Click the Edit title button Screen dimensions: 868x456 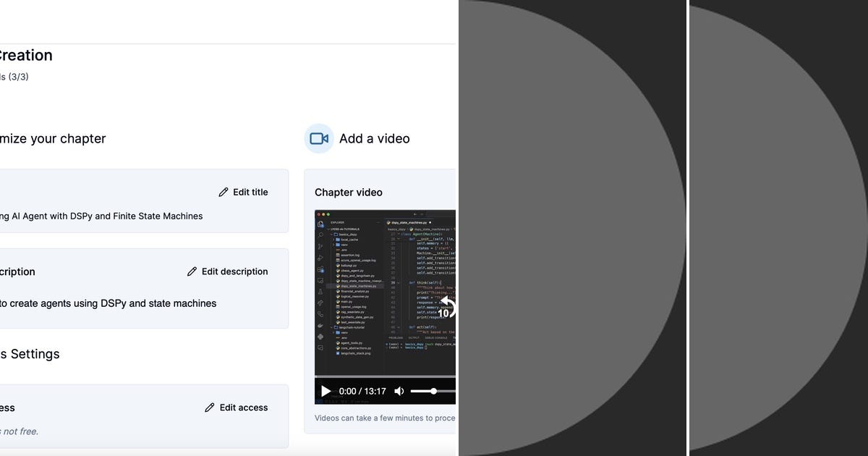point(243,192)
